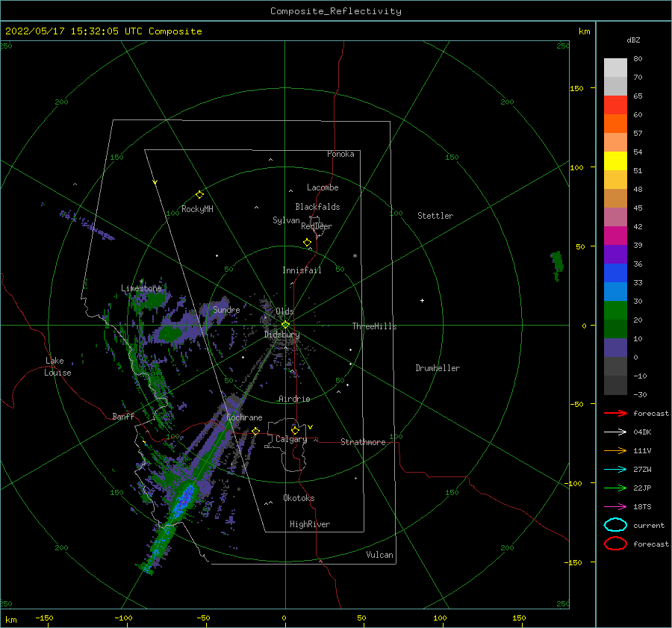Viewport: 672px width, 628px height.
Task: Click the Airdrie label
Action: tap(294, 399)
